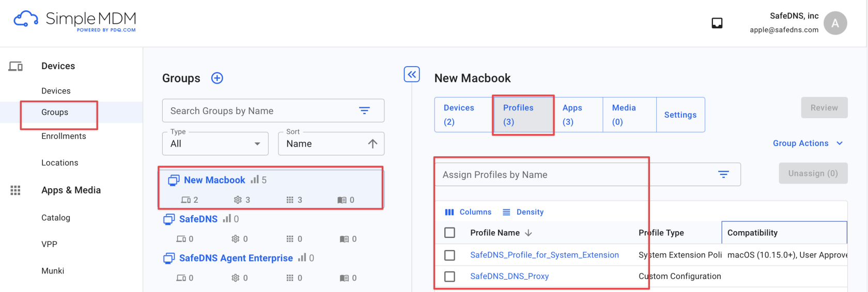Open the account avatar A
Screen dimensions: 868x292
(835, 23)
